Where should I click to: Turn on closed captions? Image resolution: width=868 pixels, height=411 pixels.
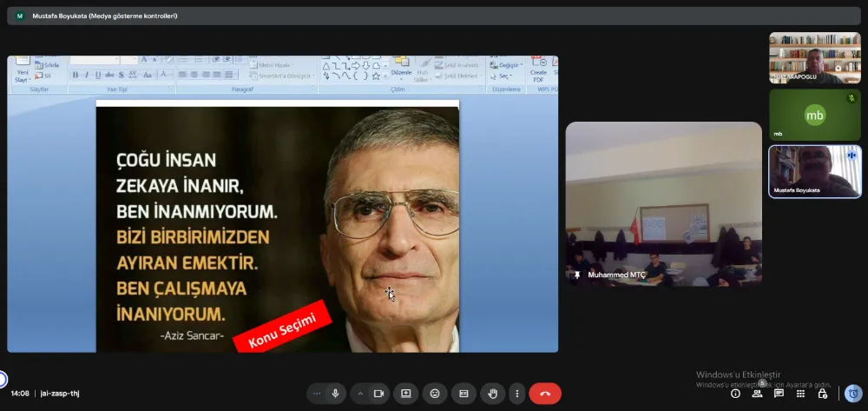coord(464,394)
